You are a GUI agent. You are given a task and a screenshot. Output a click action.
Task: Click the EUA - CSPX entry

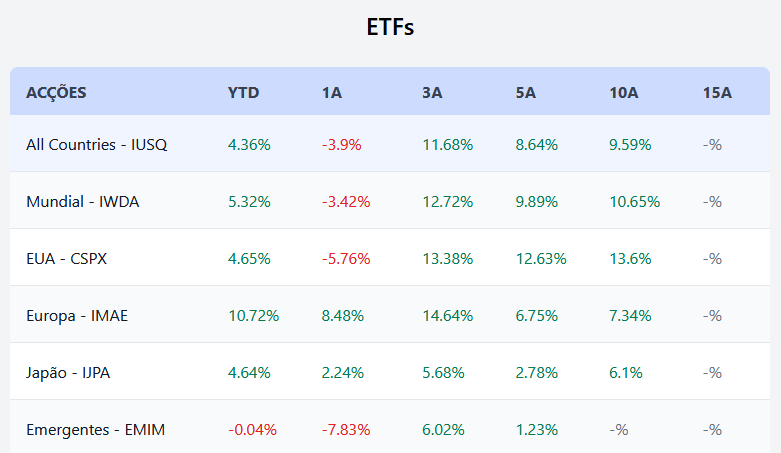[x=67, y=258]
